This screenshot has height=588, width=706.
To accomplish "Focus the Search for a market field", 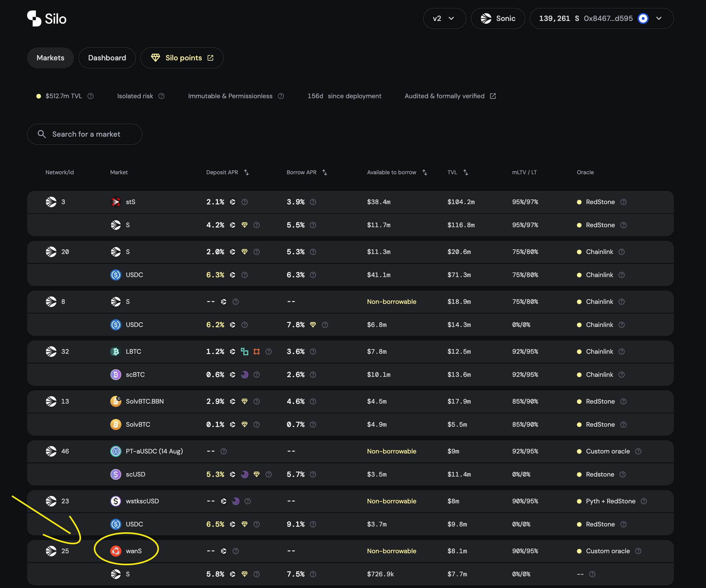I will (x=85, y=134).
